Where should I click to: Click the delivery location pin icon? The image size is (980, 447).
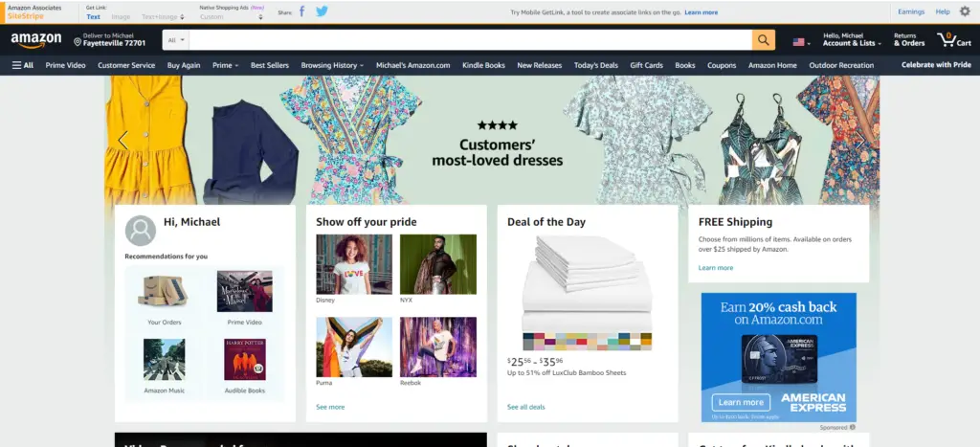click(x=78, y=42)
